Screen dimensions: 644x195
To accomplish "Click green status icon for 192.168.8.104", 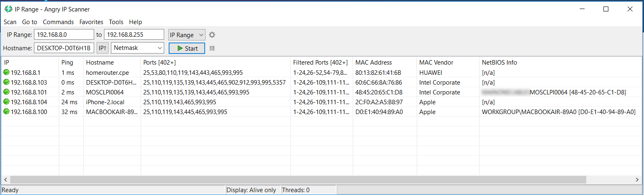I will point(6,102).
